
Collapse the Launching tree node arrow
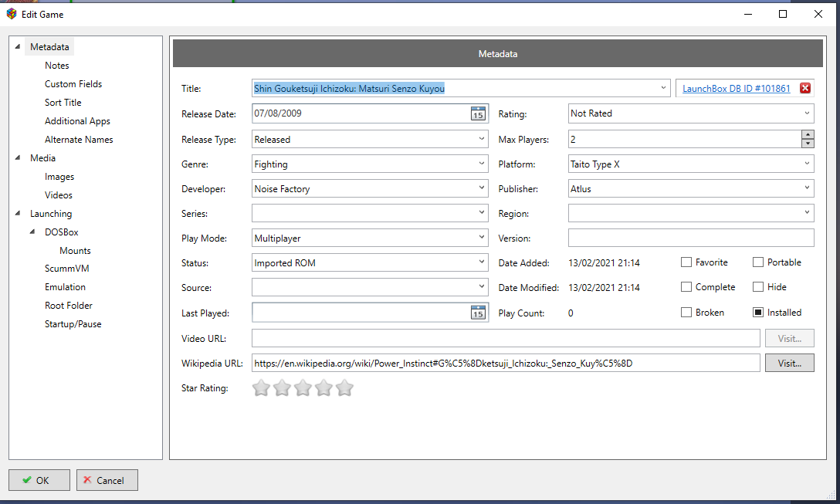pyautogui.click(x=18, y=213)
